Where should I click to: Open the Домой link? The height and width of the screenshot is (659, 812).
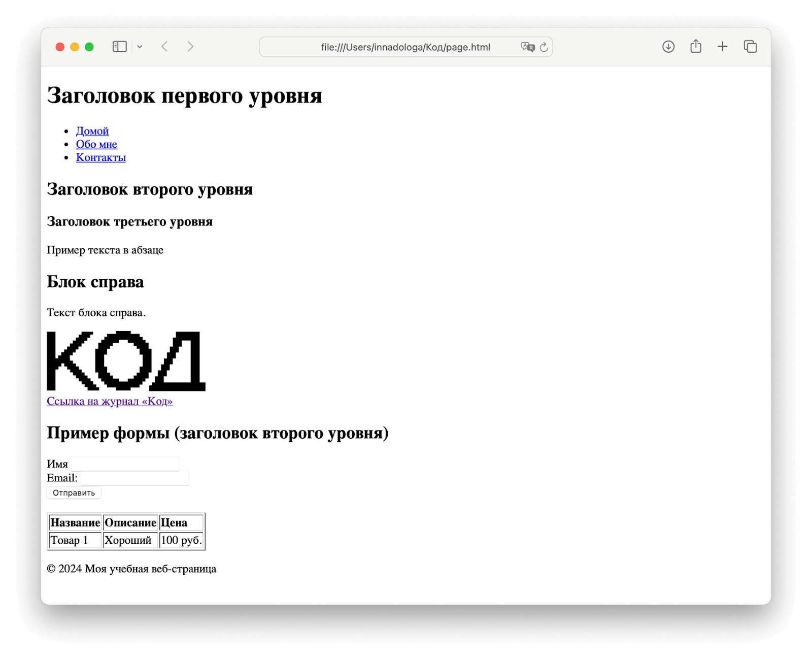click(92, 131)
